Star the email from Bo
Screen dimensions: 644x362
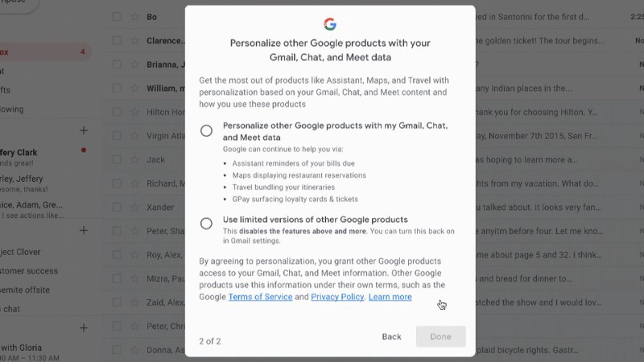(x=134, y=17)
